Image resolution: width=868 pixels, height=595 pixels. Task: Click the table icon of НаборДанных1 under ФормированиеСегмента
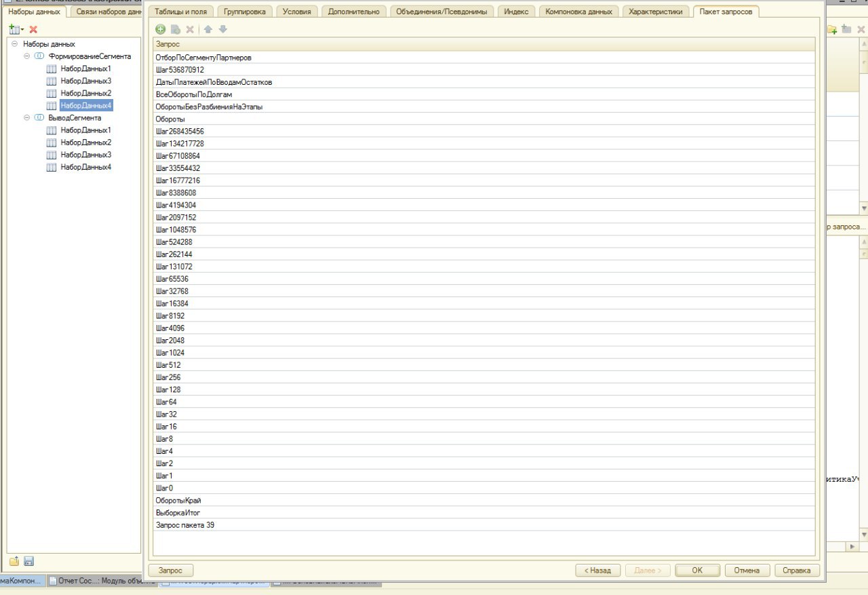pos(52,69)
